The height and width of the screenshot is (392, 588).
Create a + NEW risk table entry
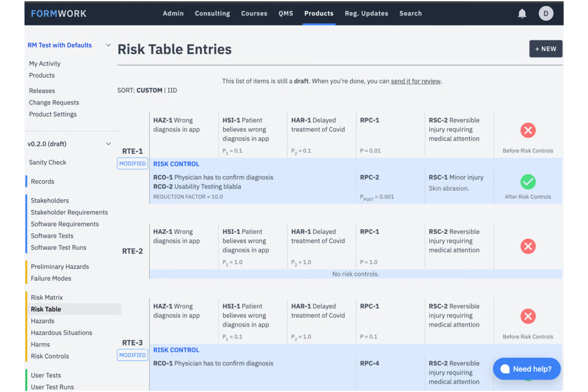tap(546, 49)
